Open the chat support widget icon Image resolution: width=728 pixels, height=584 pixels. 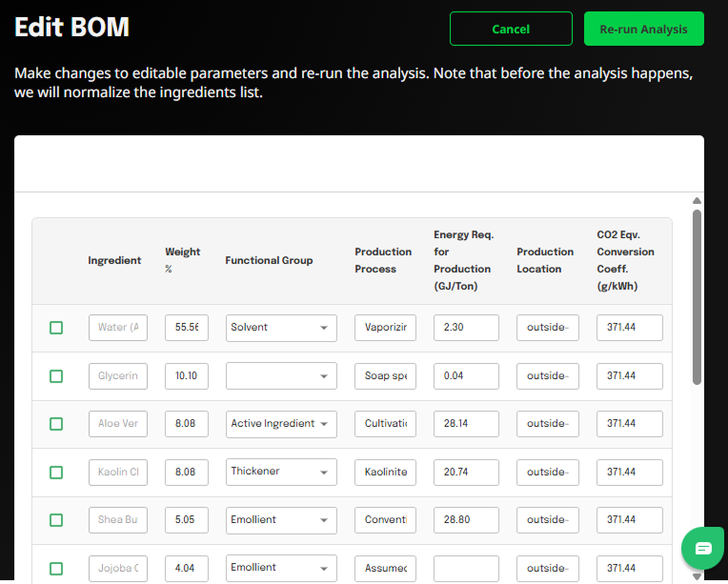(702, 548)
